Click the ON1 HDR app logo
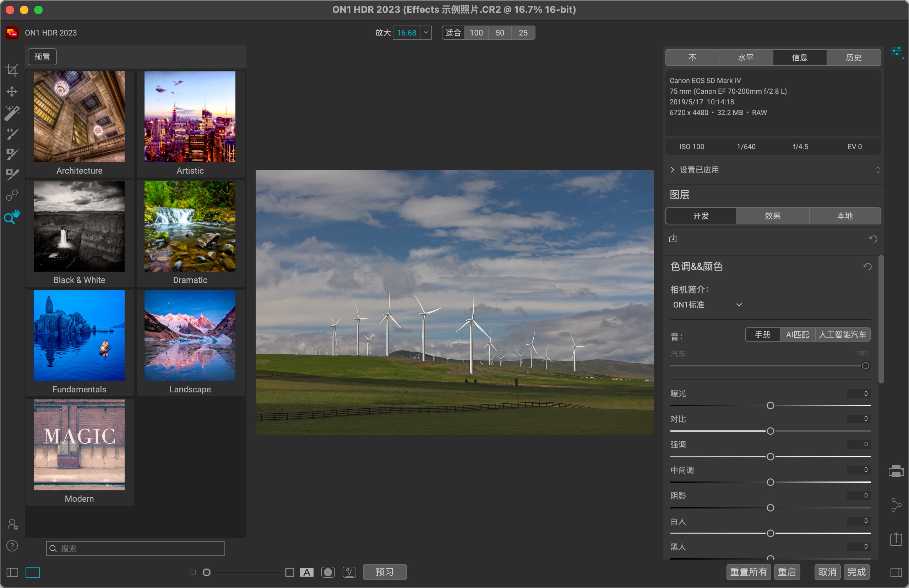 click(12, 33)
